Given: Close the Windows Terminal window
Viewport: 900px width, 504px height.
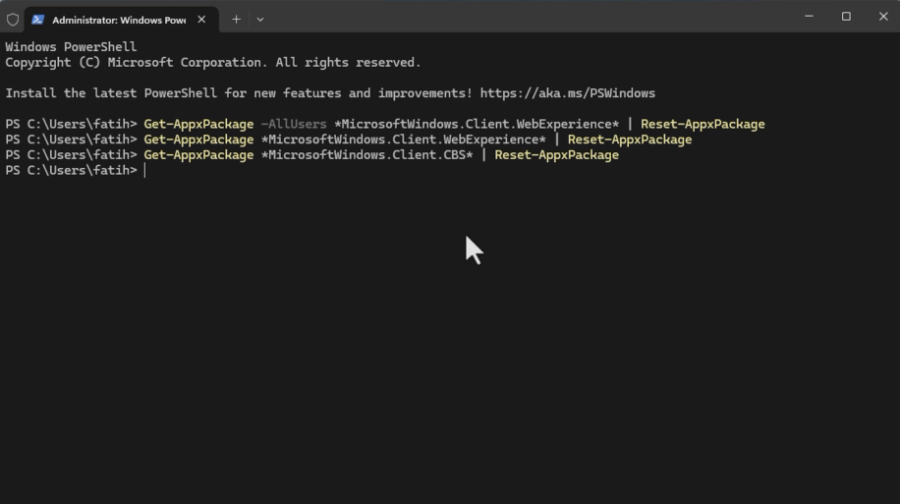Looking at the screenshot, I should click(883, 17).
